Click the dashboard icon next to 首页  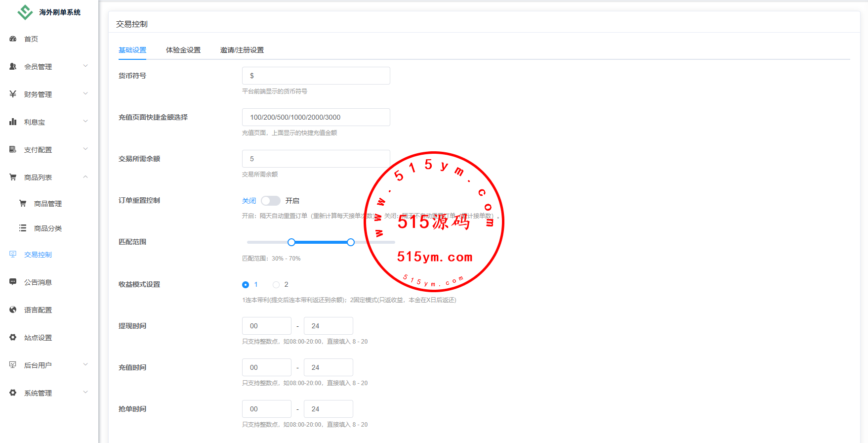13,39
